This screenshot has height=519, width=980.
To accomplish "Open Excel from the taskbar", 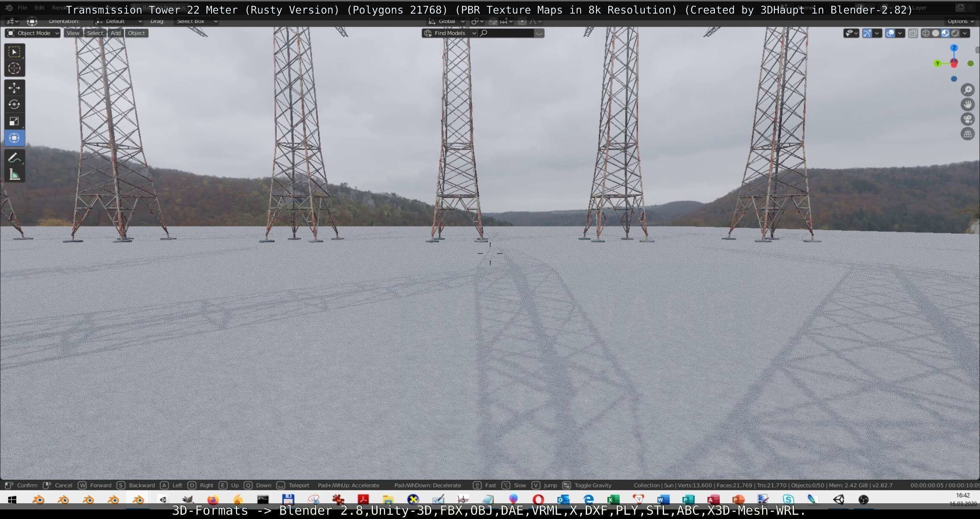I will pos(613,499).
